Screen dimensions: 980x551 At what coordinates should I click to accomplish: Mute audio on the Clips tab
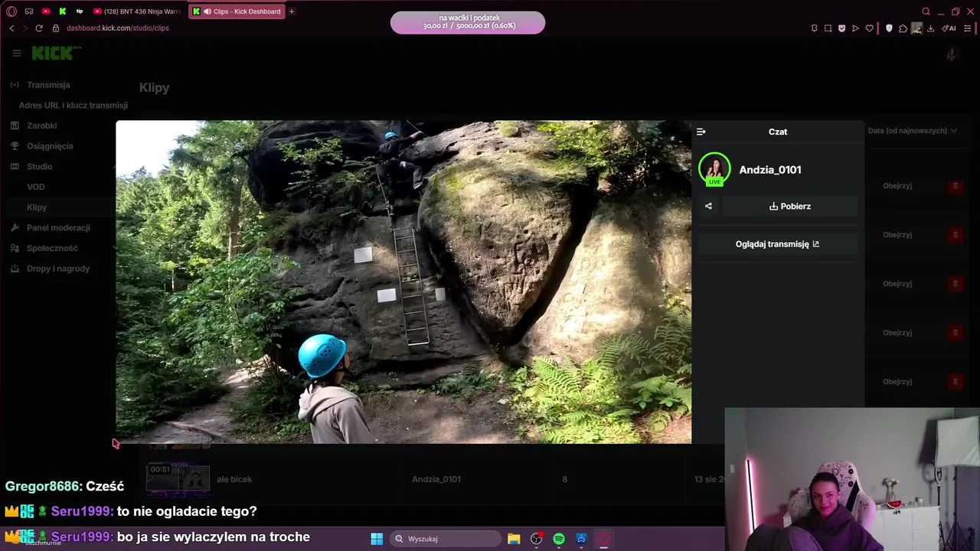point(207,11)
